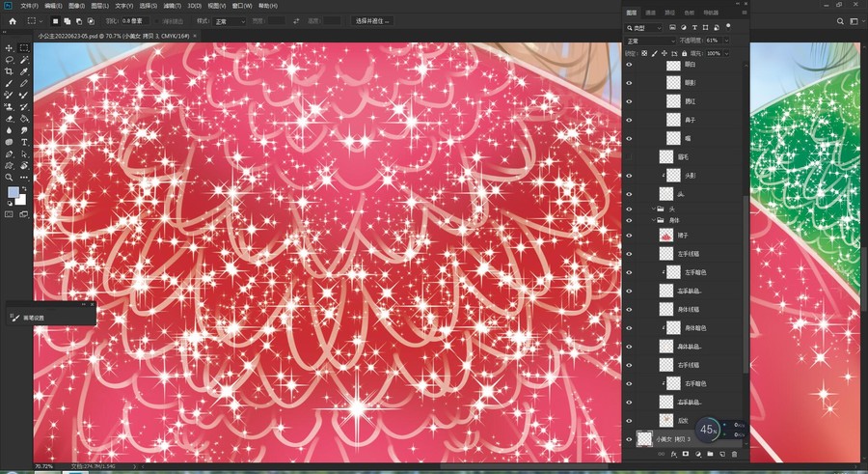Select the Brush tool

pos(9,84)
